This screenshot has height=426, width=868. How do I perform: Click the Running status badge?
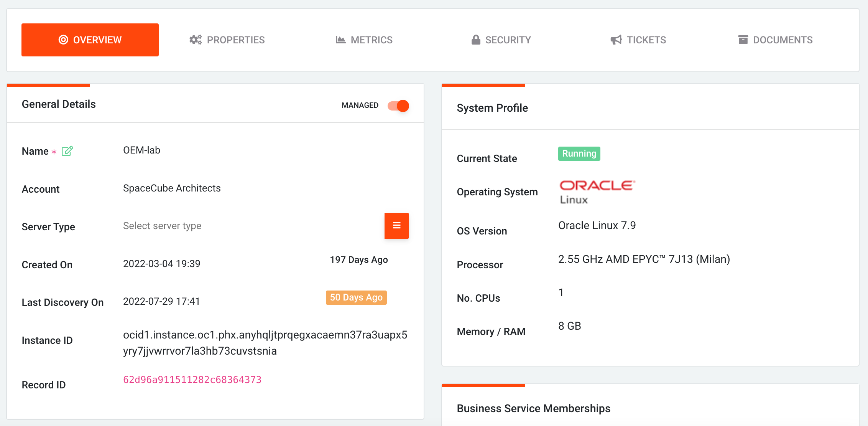[579, 154]
